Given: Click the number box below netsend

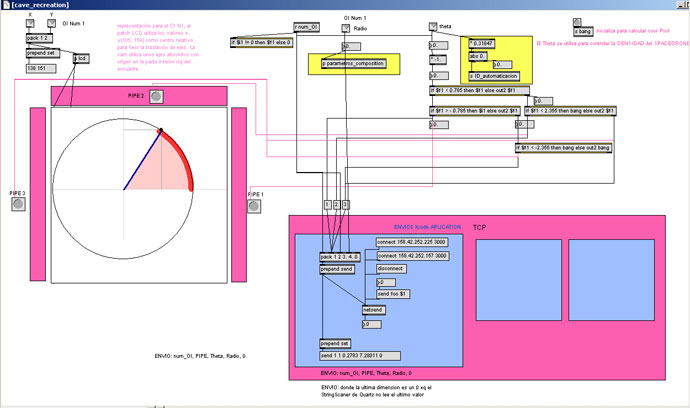Looking at the screenshot, I should [x=371, y=324].
